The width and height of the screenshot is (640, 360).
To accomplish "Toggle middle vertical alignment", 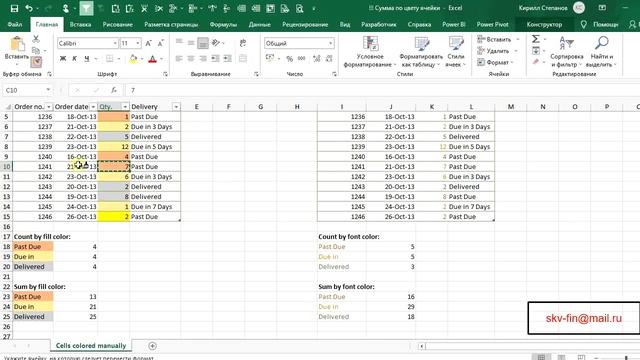I will point(191,43).
